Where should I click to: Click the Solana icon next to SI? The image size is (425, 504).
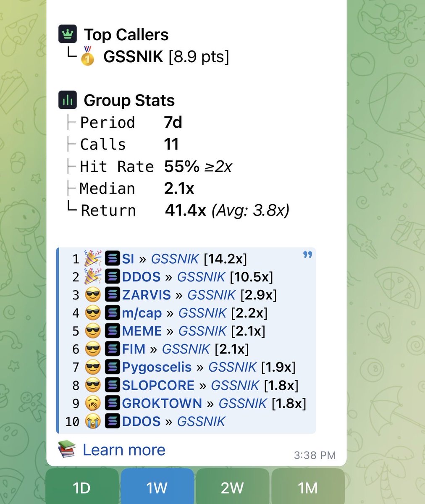113,258
